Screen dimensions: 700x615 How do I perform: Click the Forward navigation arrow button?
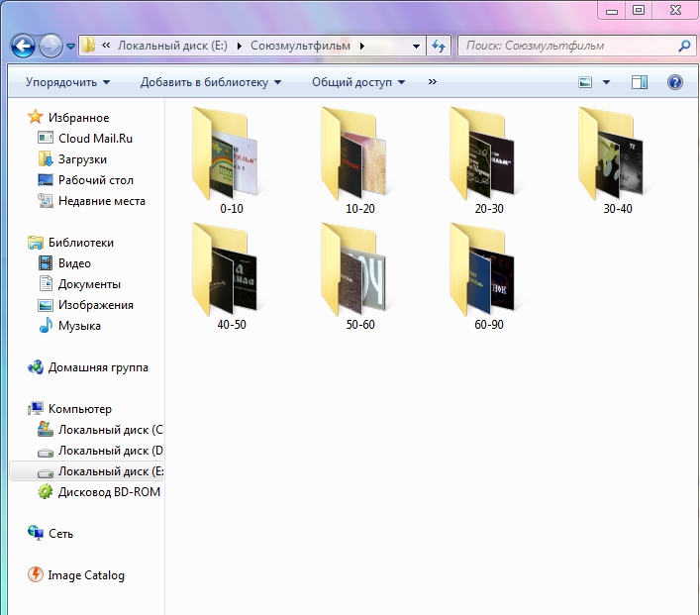[x=51, y=46]
